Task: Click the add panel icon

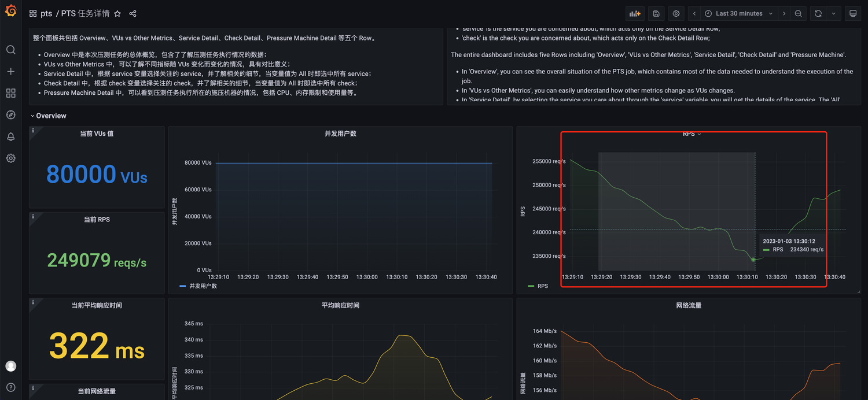Action: tap(635, 13)
